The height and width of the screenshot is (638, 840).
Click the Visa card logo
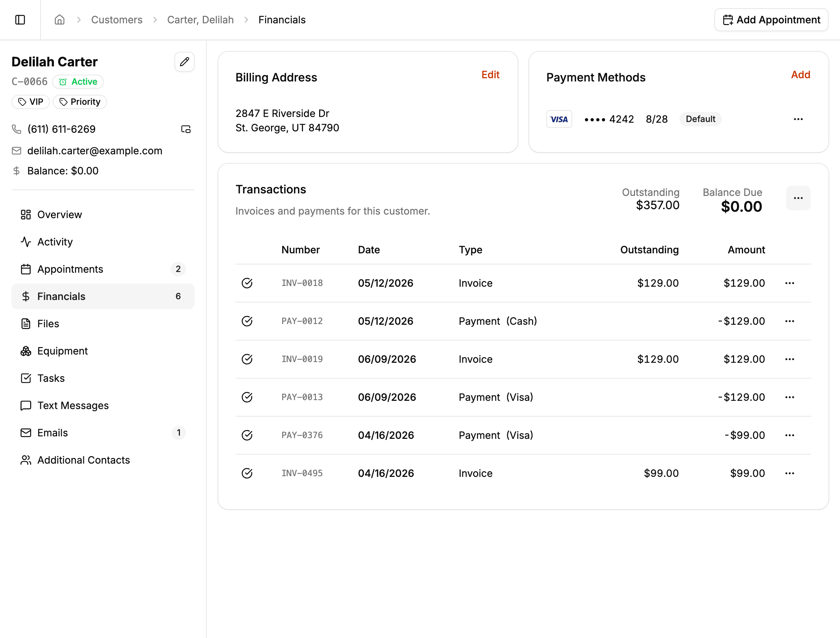[559, 119]
